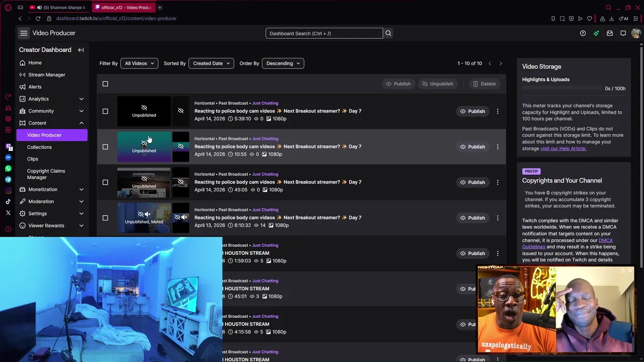Screen dimensions: 644x362
Task: Open the DMCA Guidelines link
Action: coord(567,244)
